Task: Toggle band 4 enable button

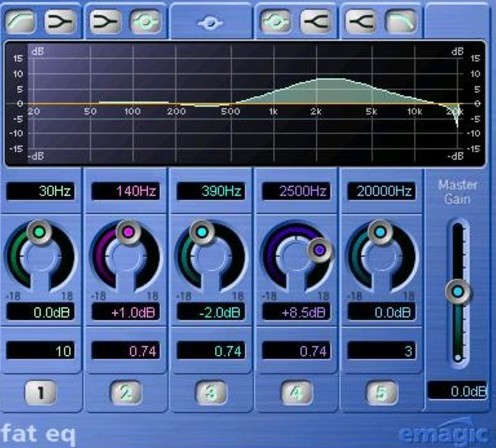Action: [296, 393]
